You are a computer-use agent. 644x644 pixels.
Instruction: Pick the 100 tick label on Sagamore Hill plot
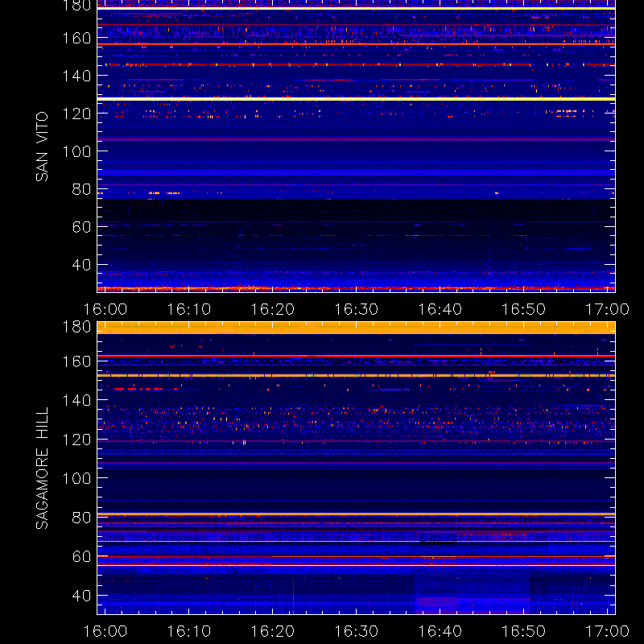click(x=76, y=478)
